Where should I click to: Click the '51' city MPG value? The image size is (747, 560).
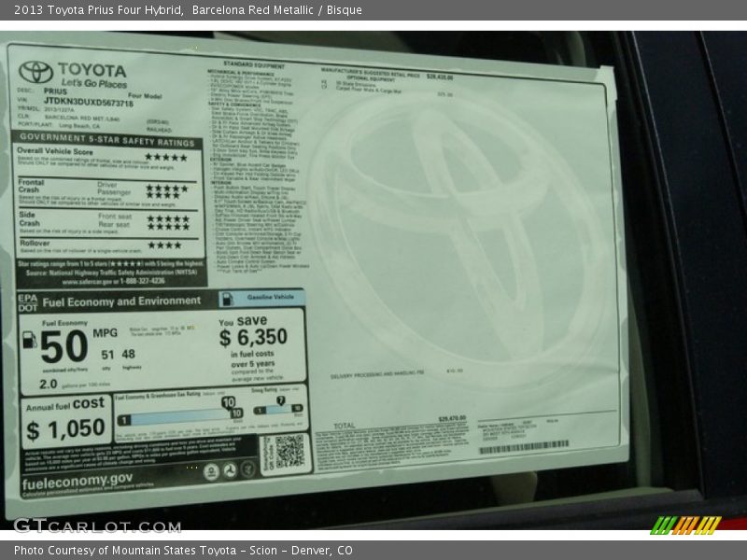107,355
